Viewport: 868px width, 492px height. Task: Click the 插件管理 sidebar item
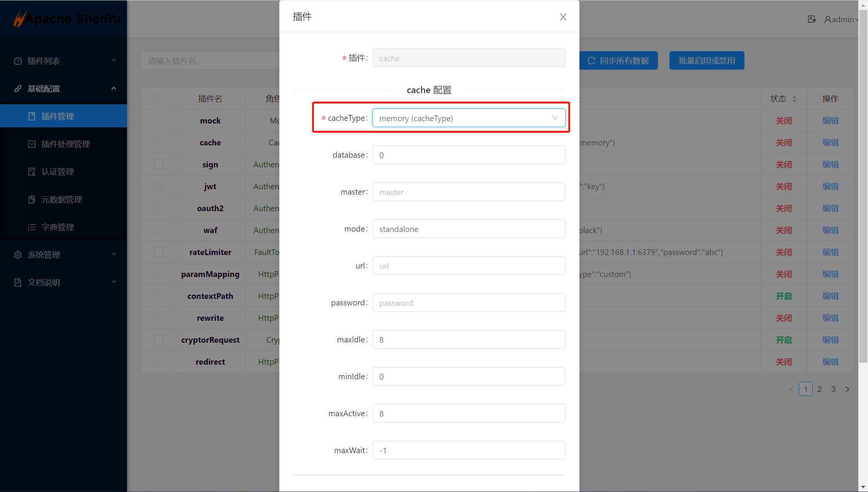pyautogui.click(x=58, y=116)
